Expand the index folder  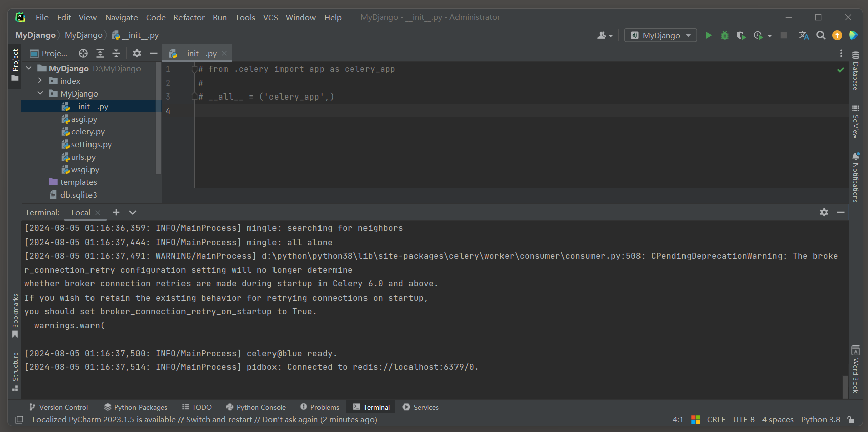pyautogui.click(x=40, y=81)
